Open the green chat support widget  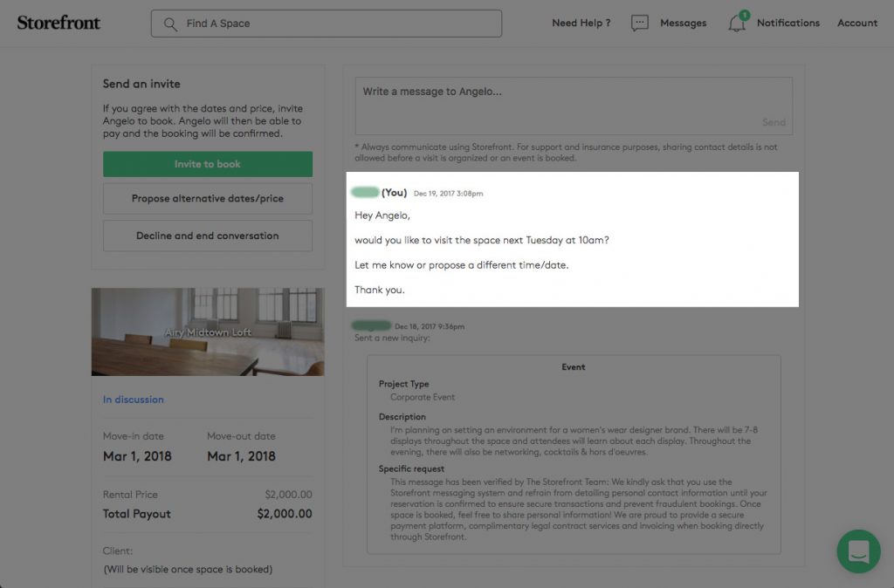tap(858, 550)
